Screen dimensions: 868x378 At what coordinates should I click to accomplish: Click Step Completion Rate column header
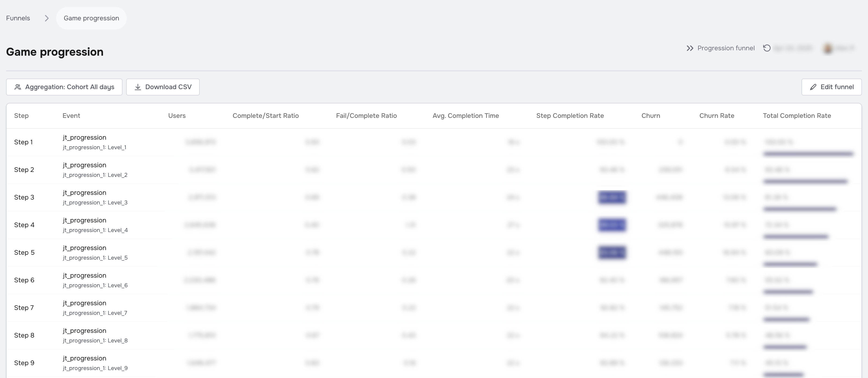tap(570, 116)
